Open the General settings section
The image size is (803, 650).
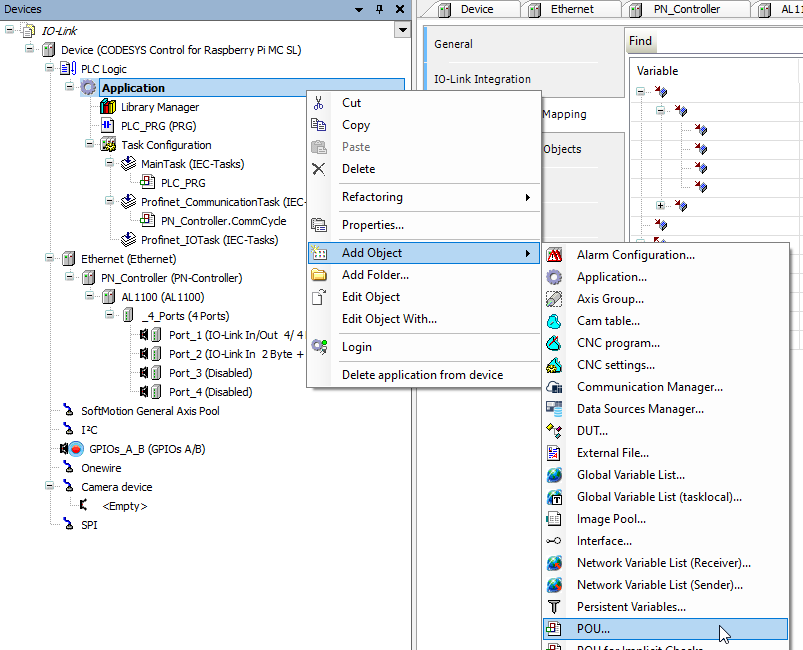click(x=453, y=44)
